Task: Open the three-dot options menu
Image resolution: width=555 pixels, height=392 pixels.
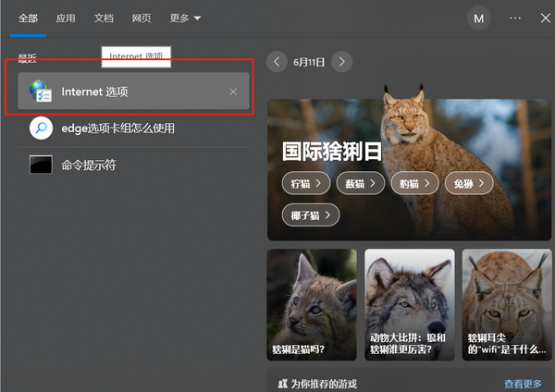Action: 515,18
